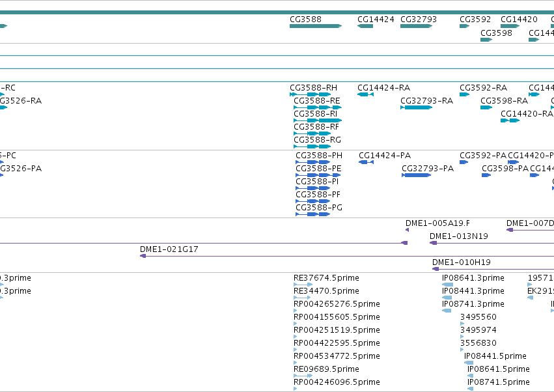Screen dimensions: 554x392
Task: Select the CG3588 gene feature
Action: click(x=316, y=26)
